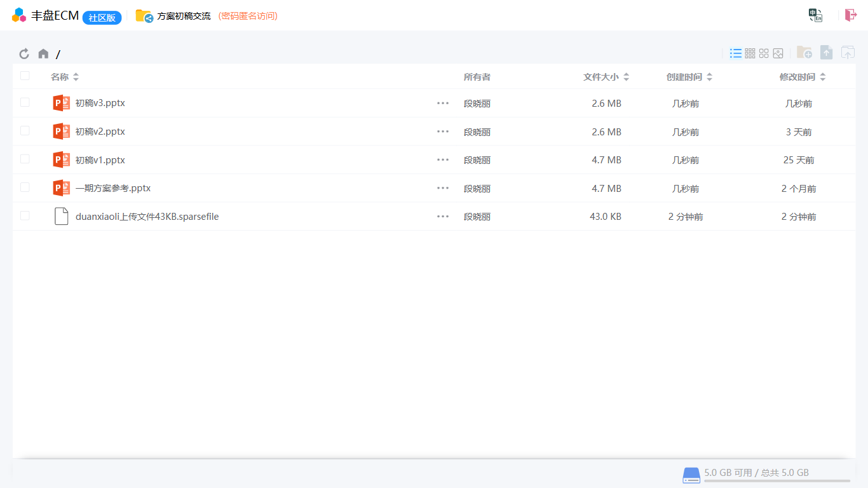Click the 43.0 KB size cell
Image resolution: width=868 pixels, height=488 pixels.
click(x=606, y=217)
